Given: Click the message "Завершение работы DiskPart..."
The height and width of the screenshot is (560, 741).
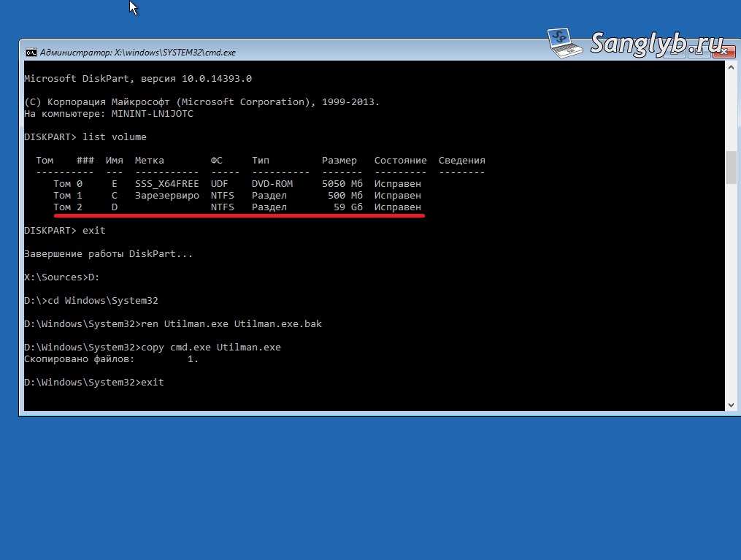Looking at the screenshot, I should (108, 254).
